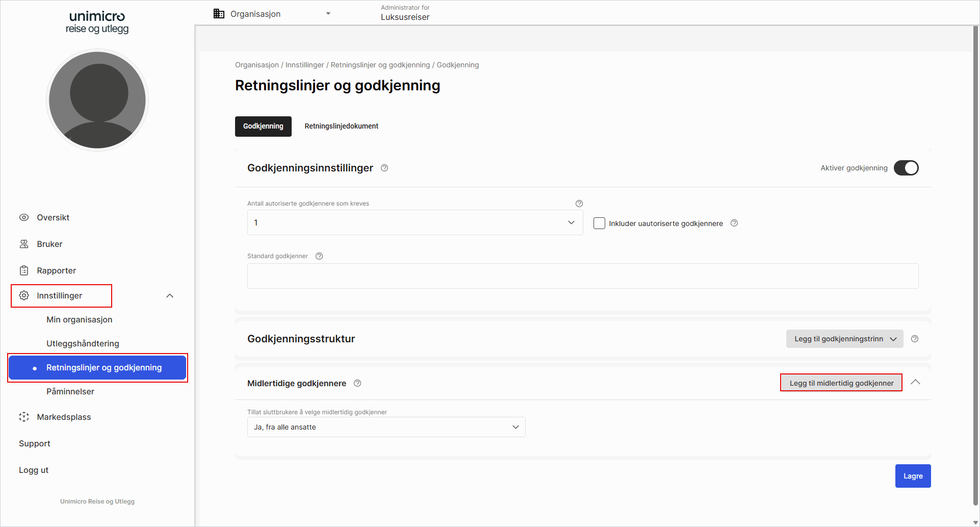Screen dimensions: 980x527
Task: Select the Godkjenning tab
Action: coord(263,126)
